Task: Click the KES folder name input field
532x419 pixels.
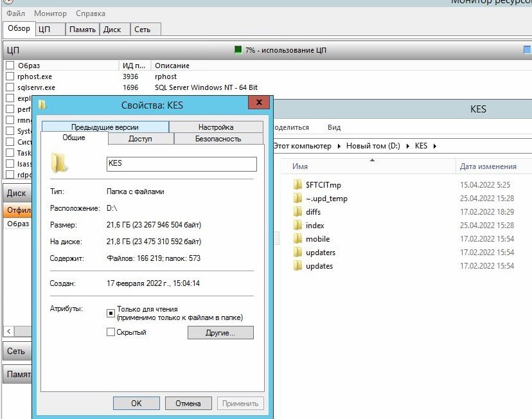Action: pos(181,164)
